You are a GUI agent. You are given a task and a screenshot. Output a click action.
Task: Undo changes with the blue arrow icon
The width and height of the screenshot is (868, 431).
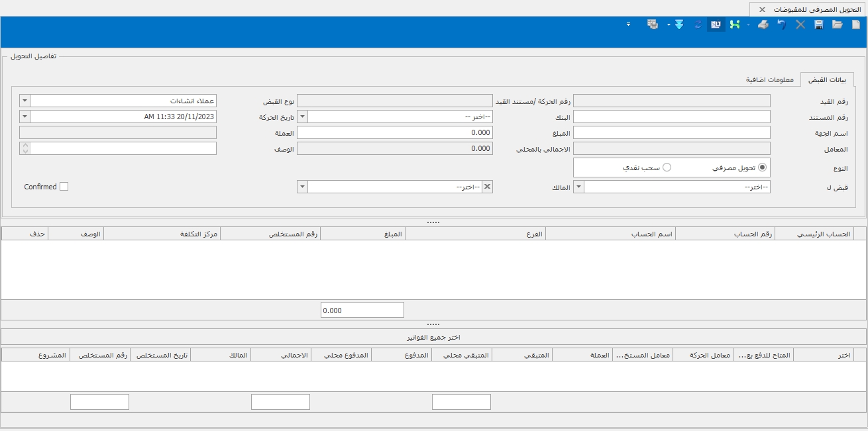coord(782,24)
